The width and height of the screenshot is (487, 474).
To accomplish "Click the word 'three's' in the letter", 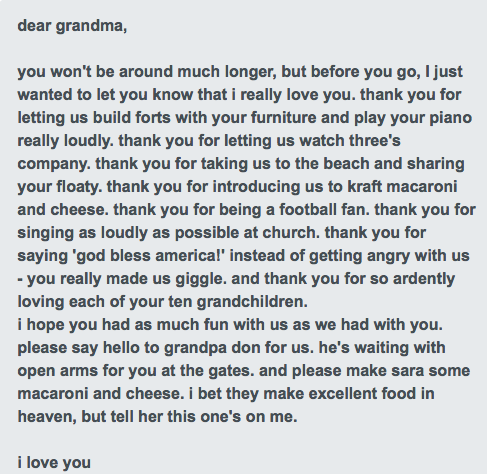I will pyautogui.click(x=375, y=141).
